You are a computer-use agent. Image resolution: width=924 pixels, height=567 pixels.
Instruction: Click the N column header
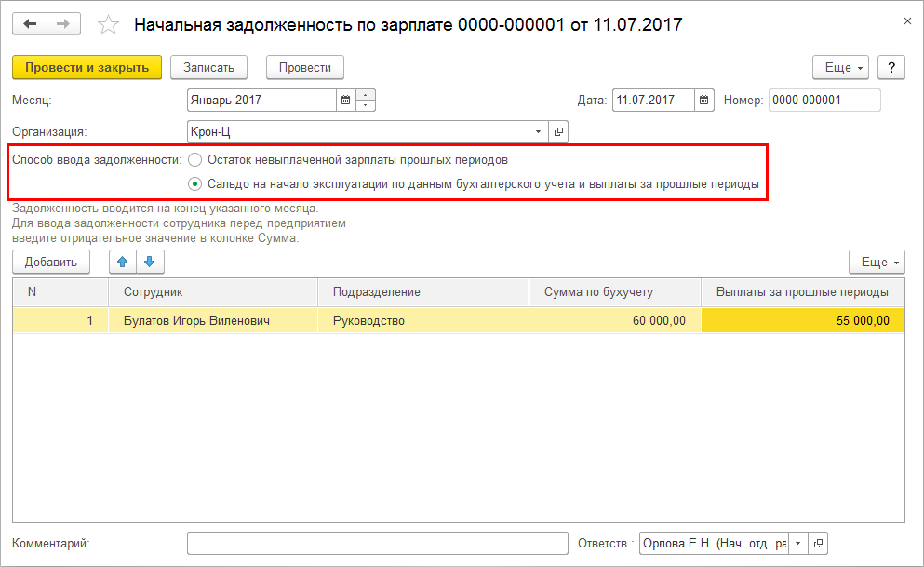(60, 291)
